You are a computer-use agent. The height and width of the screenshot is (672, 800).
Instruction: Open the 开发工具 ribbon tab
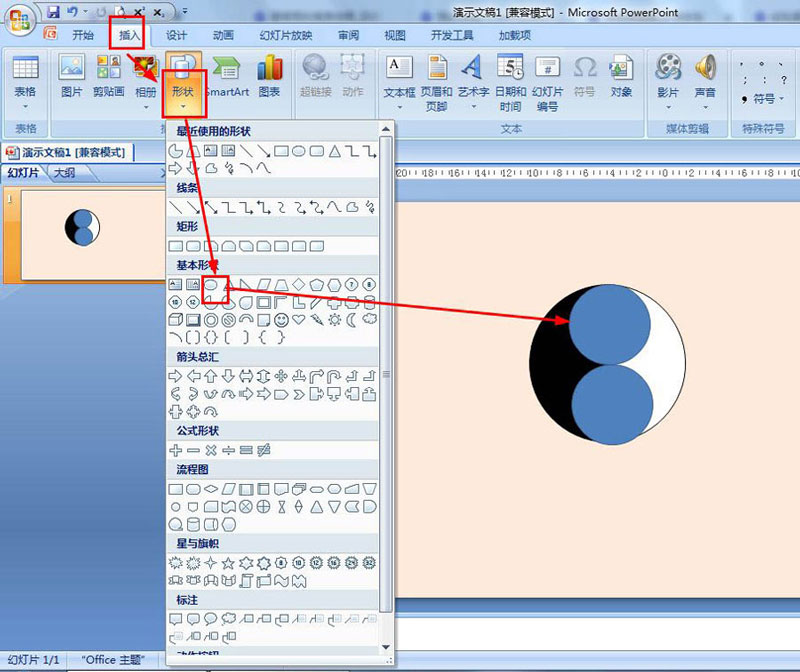pyautogui.click(x=452, y=35)
